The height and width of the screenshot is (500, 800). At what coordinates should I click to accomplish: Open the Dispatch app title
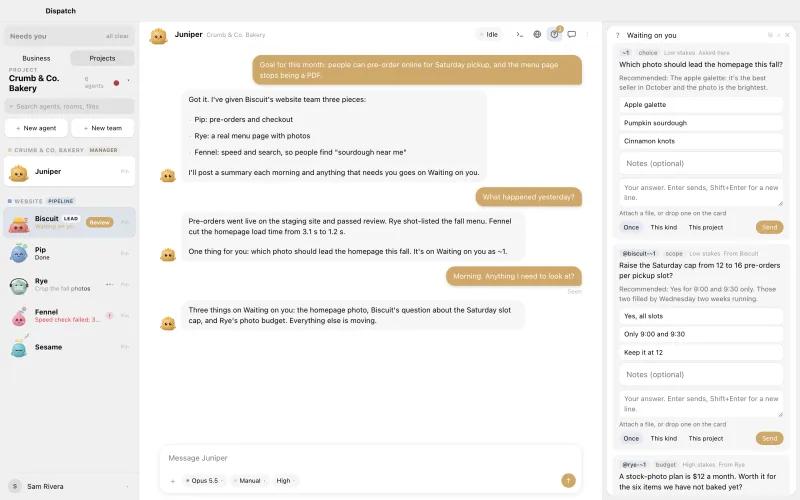(61, 11)
